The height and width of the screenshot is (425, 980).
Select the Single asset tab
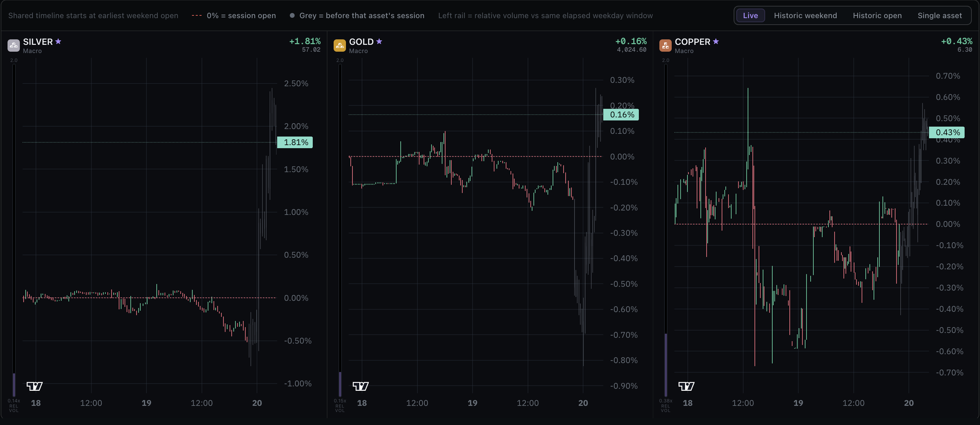tap(940, 16)
